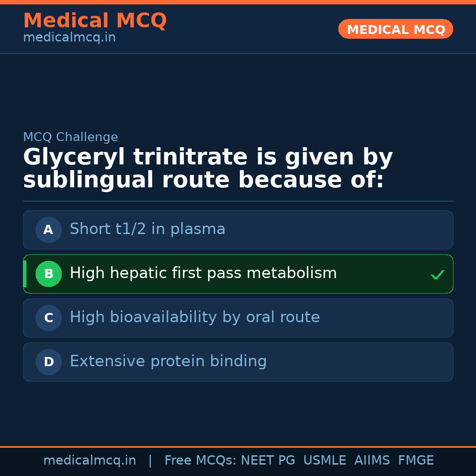This screenshot has width=476, height=476.
Task: Click the Glyceryl trinitrate question heading
Action: coord(208,169)
